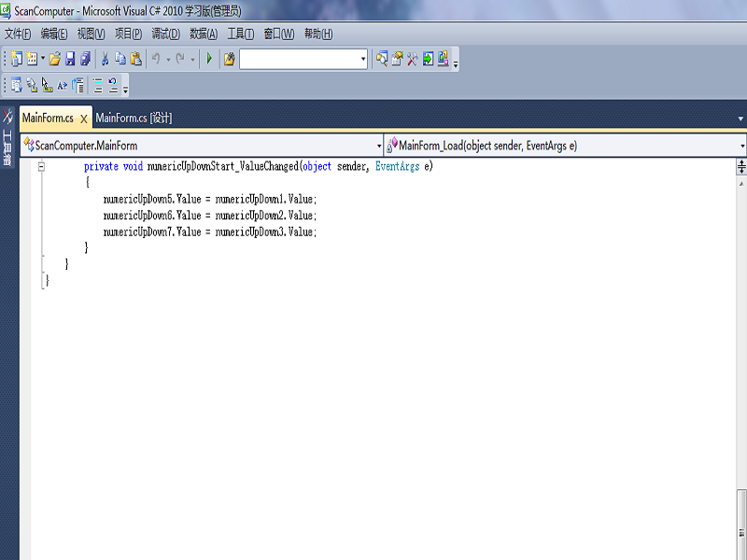
Task: Open text editor toolbar overflow options arrow
Action: [x=125, y=89]
